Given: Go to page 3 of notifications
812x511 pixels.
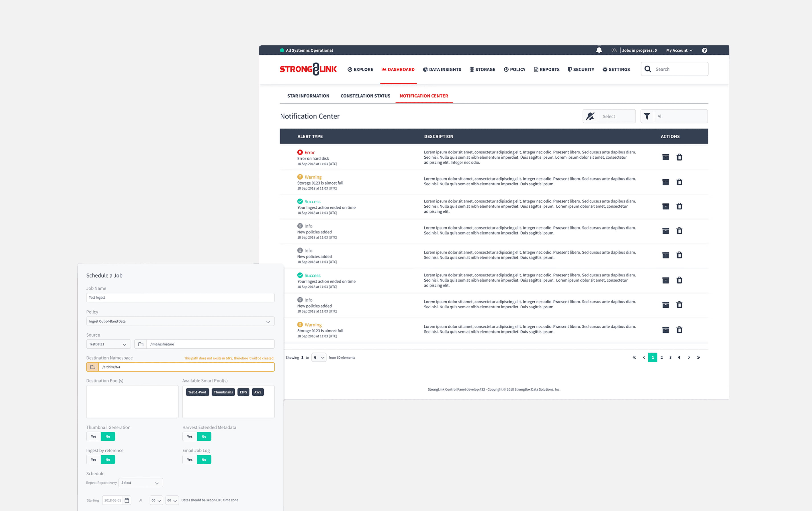Looking at the screenshot, I should (x=670, y=358).
